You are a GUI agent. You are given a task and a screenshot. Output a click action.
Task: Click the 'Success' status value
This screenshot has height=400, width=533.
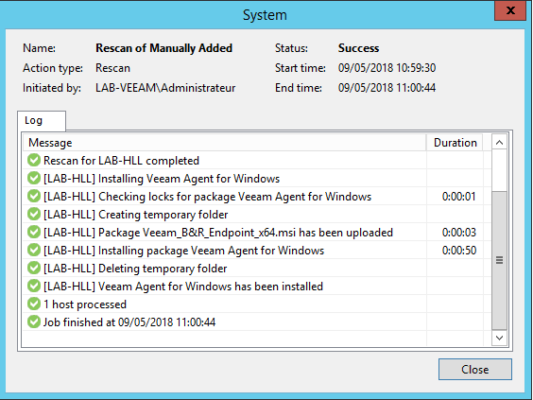[x=358, y=48]
